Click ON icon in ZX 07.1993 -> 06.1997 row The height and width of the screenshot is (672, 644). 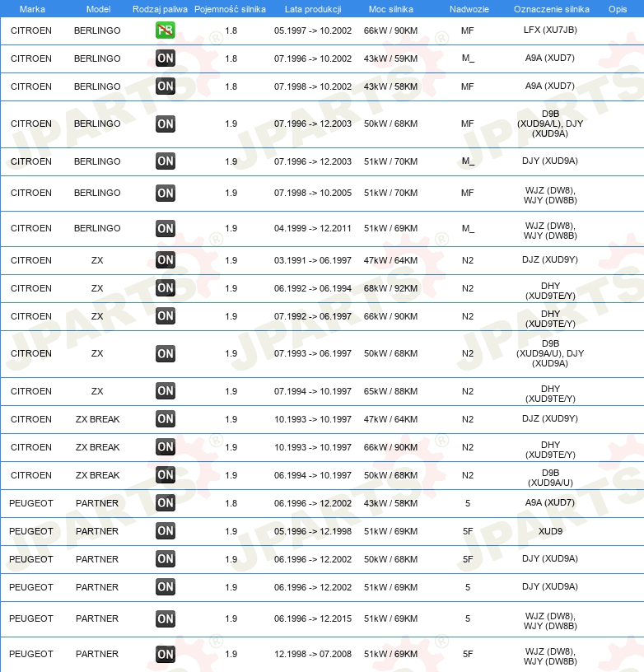coord(166,353)
